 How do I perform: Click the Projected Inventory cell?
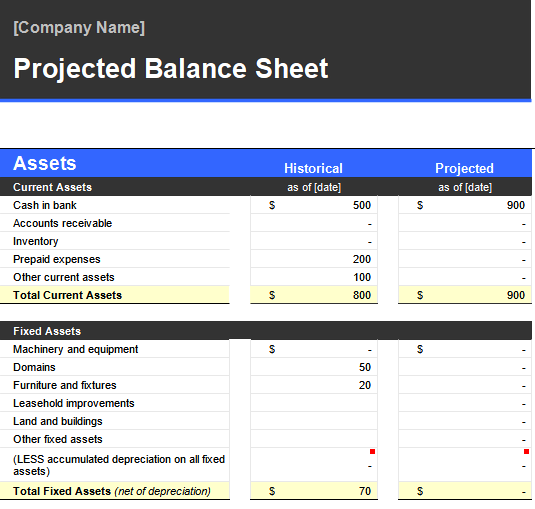[x=465, y=241]
